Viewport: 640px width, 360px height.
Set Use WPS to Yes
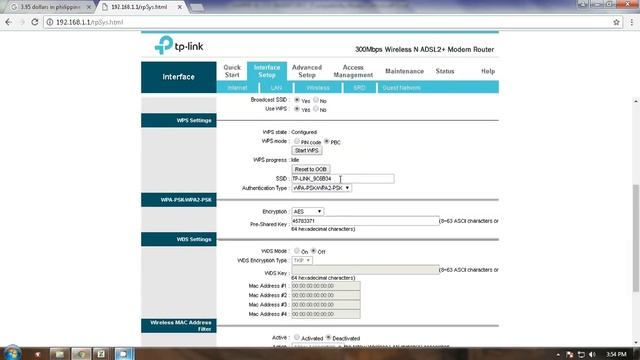297,109
